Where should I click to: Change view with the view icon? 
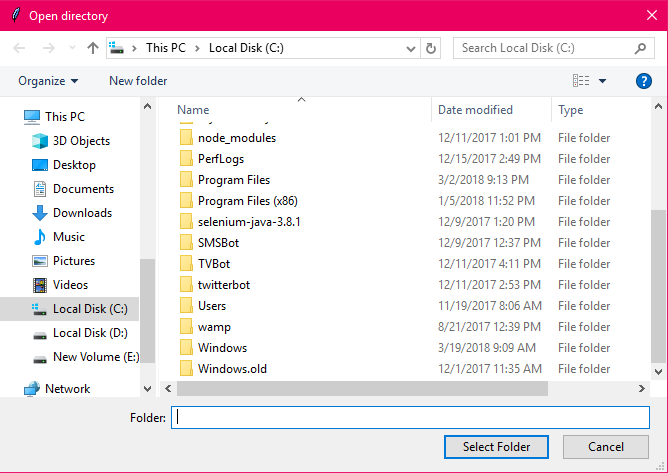(x=581, y=81)
